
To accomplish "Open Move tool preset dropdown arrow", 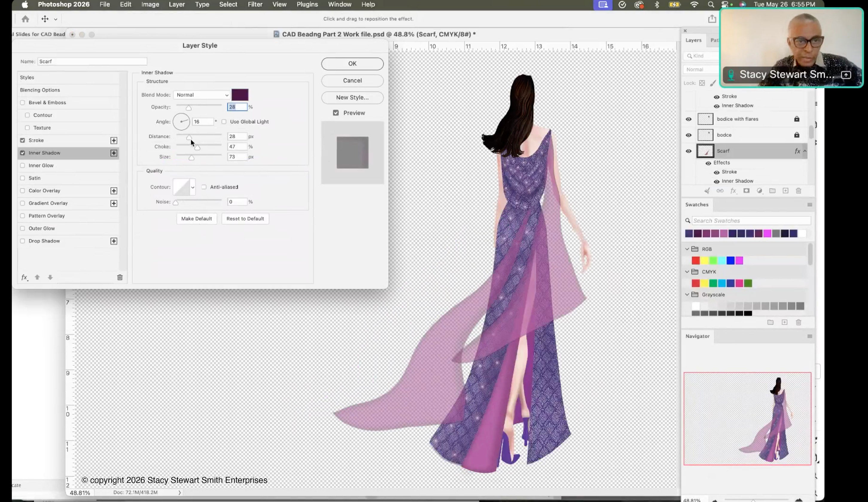I will (55, 19).
